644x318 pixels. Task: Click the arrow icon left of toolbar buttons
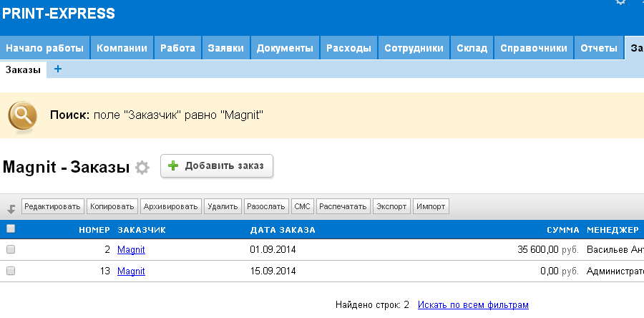(11, 208)
